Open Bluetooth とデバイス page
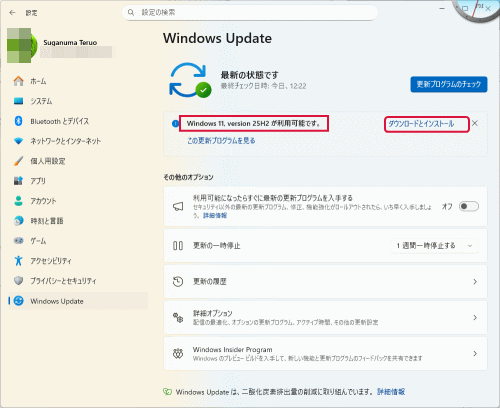This screenshot has width=500, height=408. tap(78, 121)
